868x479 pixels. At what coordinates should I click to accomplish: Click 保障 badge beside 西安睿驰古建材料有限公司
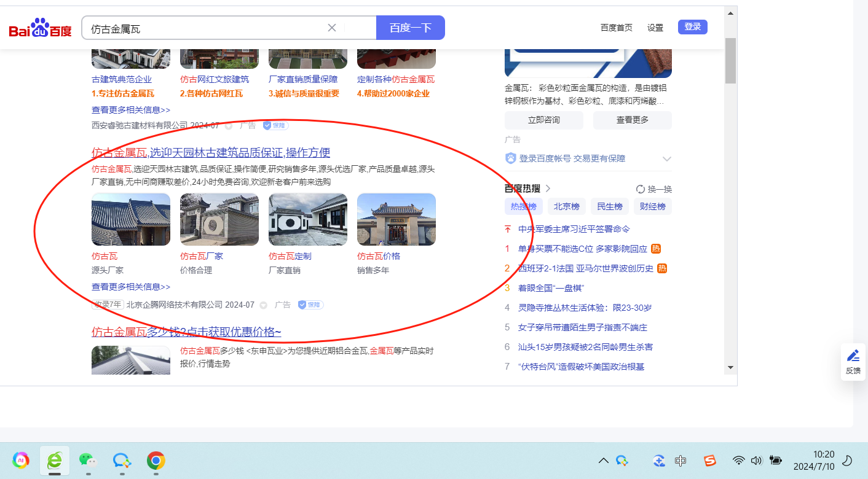275,125
